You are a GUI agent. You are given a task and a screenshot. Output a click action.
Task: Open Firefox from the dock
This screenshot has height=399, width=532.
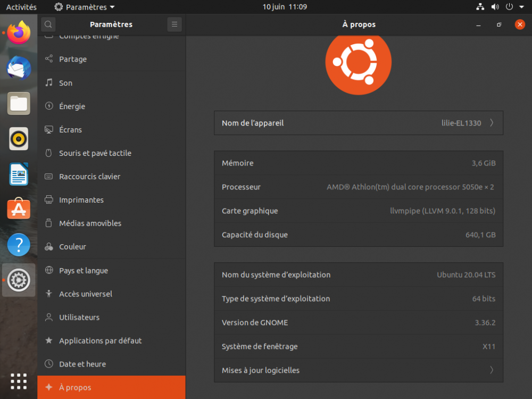click(19, 32)
